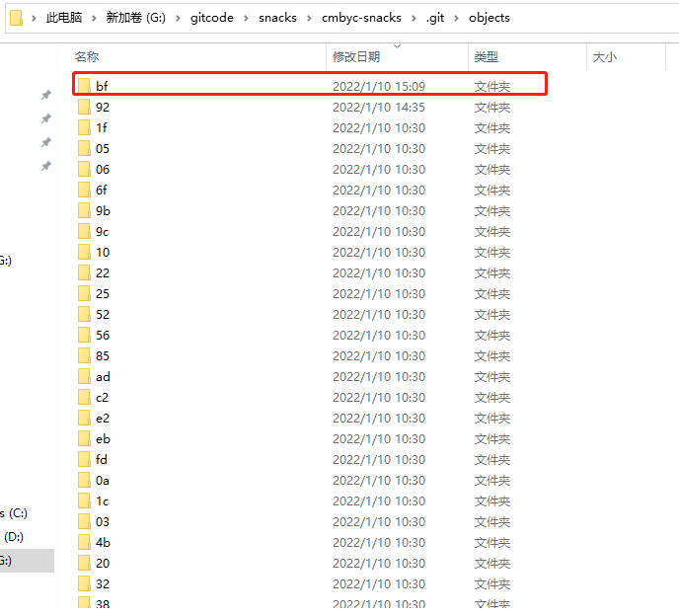Select the e2 folder icon

coord(84,418)
